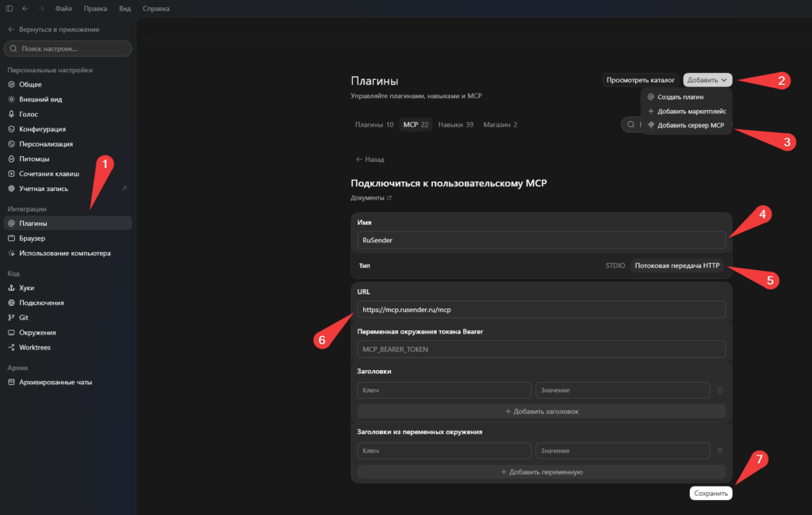Toggle the sidebar panel icon

10,8
